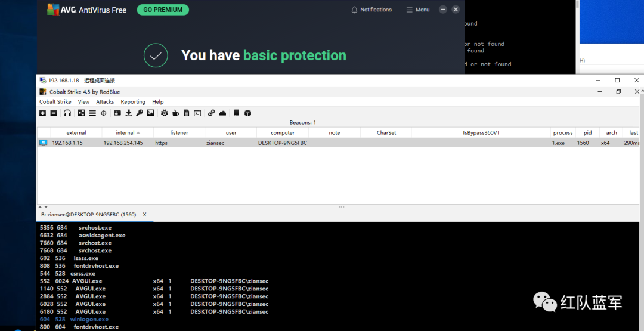Image resolution: width=644 pixels, height=331 pixels.
Task: Open Manage Web Server cloud icon
Action: coord(222,113)
